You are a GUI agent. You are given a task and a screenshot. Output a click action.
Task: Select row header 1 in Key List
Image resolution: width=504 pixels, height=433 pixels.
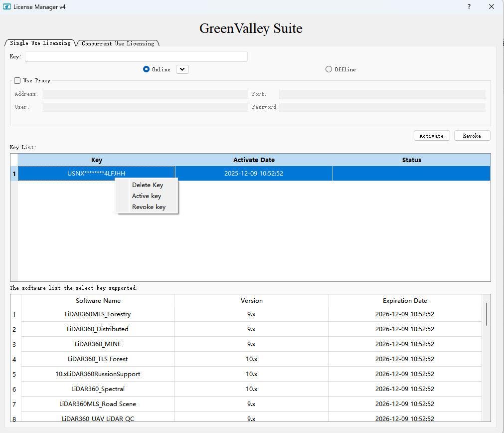coord(14,174)
